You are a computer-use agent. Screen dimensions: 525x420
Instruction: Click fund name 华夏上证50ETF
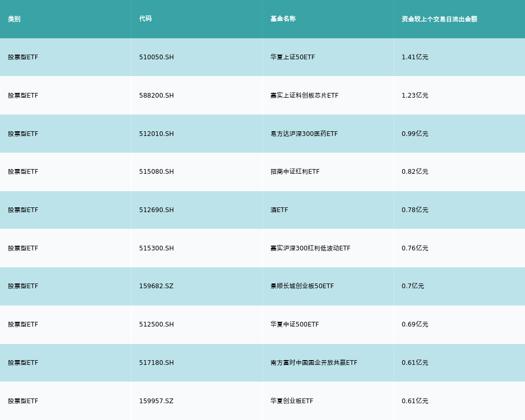pos(292,57)
